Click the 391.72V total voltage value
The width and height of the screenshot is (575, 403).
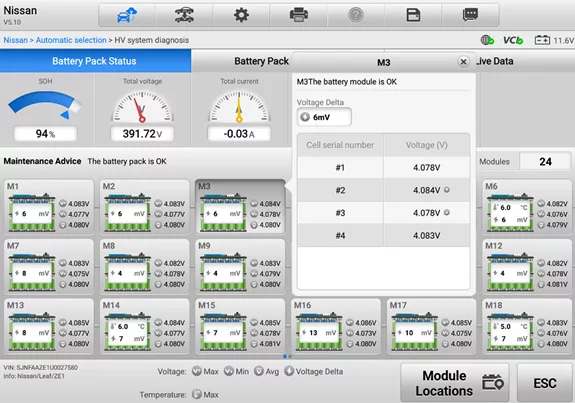pos(142,134)
